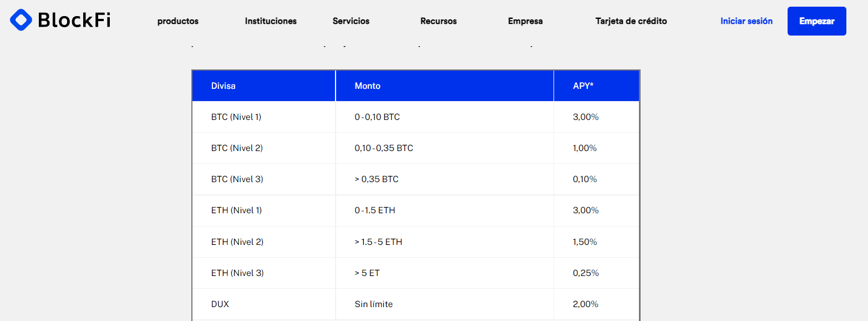Select the Divisa column header
Image resolution: width=868 pixels, height=321 pixels.
pos(263,86)
